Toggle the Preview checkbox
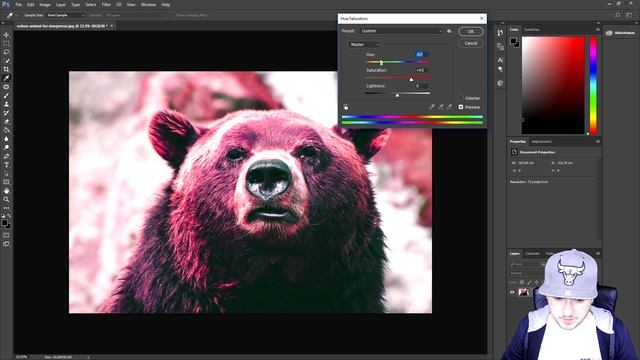This screenshot has width=640, height=360. [x=461, y=107]
